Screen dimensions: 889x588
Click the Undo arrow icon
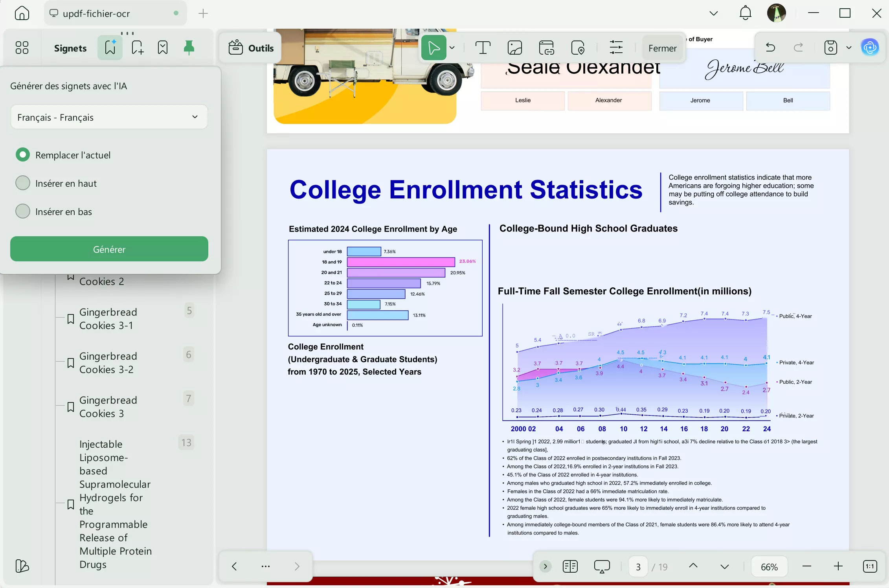[770, 48]
